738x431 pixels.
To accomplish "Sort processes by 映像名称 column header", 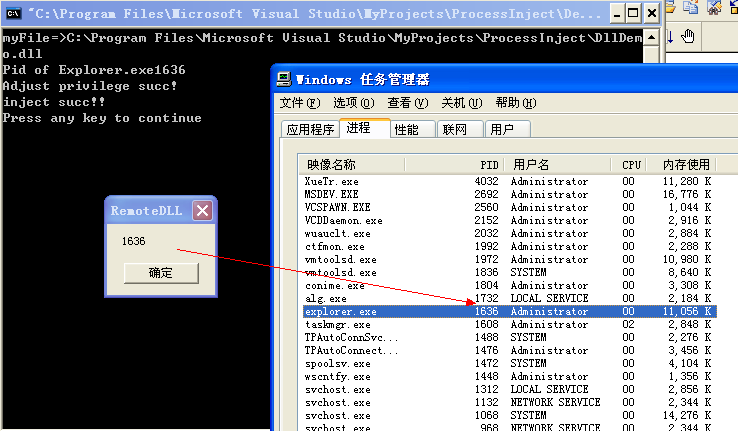I will [352, 165].
